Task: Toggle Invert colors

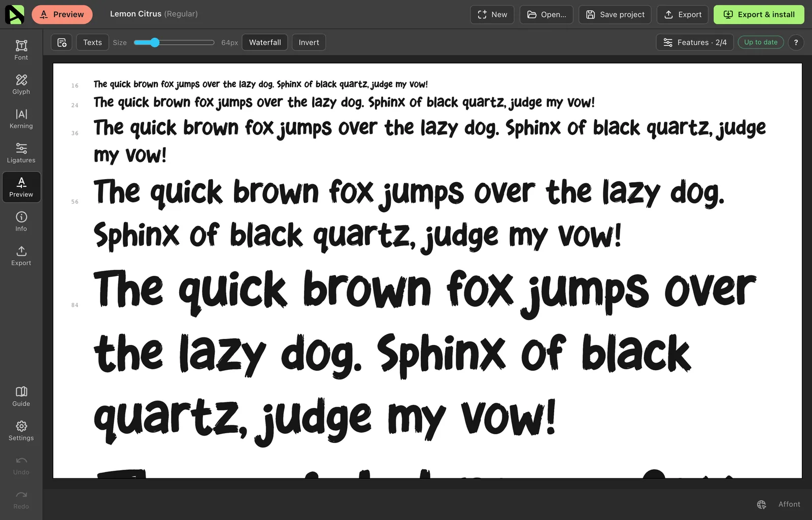Action: tap(309, 43)
